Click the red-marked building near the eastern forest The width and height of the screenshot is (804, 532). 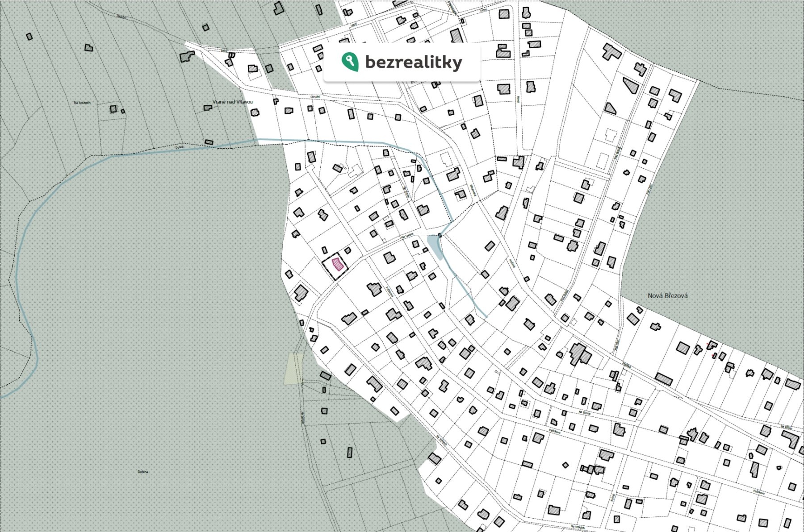pos(711,345)
